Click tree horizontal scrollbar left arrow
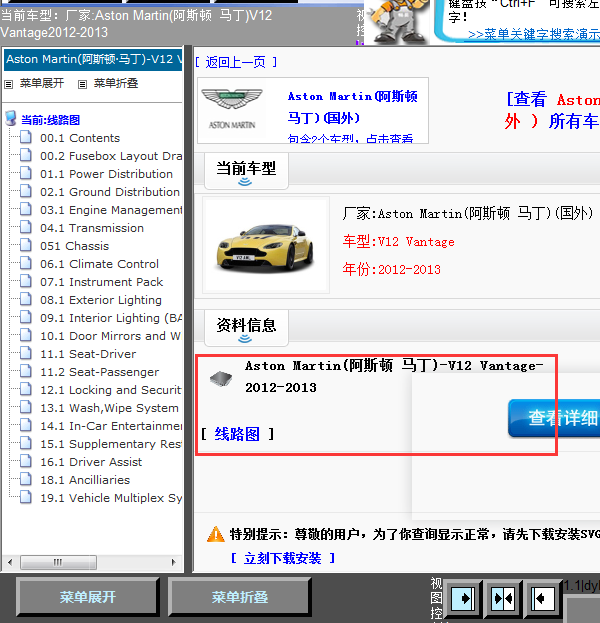 click(10, 562)
